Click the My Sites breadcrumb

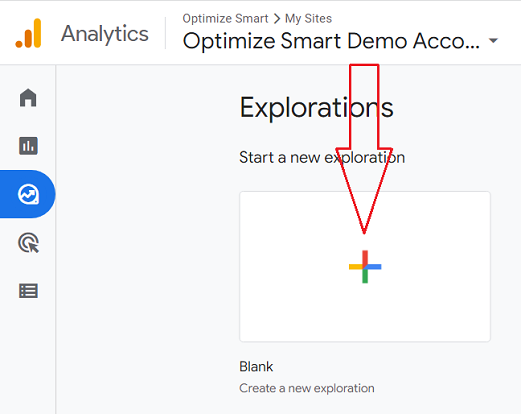click(x=308, y=19)
